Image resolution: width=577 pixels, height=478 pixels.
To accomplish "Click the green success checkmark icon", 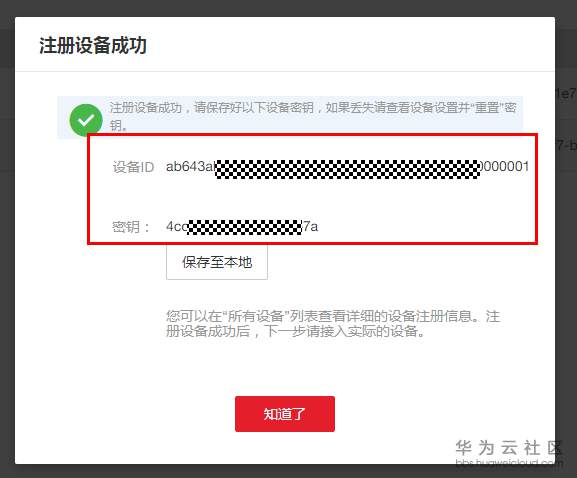I will (86, 120).
